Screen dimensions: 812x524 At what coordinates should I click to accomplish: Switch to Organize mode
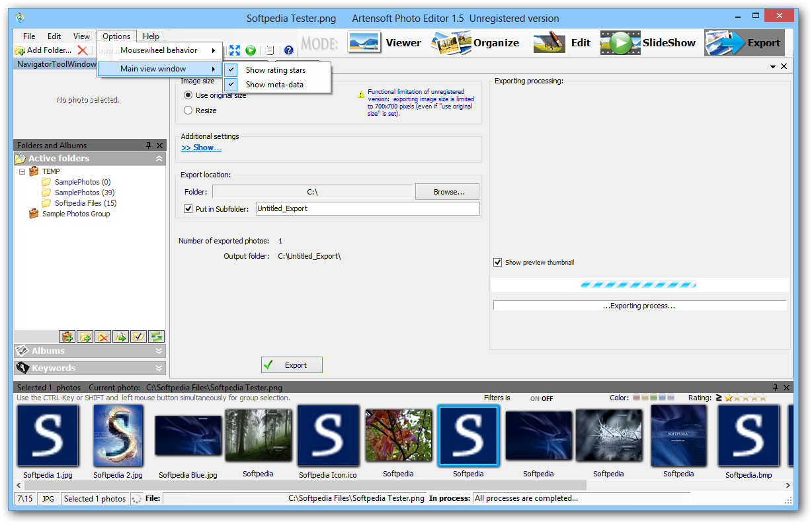click(x=476, y=42)
